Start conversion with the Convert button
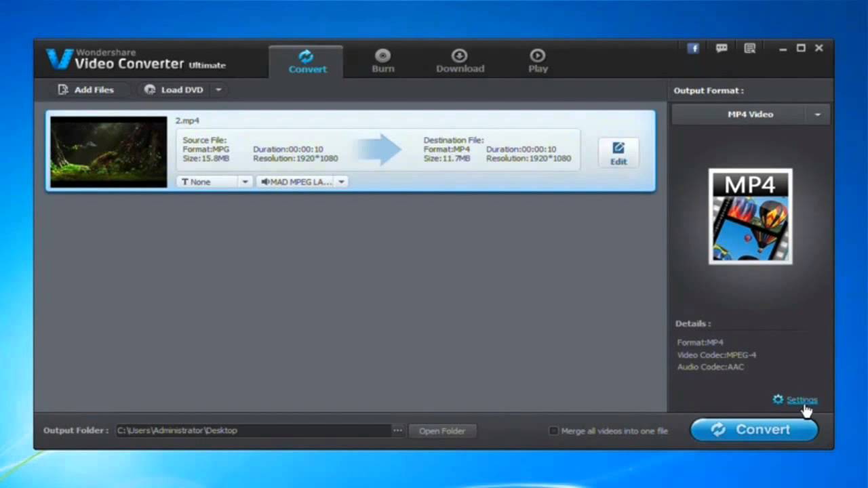868x488 pixels. tap(754, 430)
